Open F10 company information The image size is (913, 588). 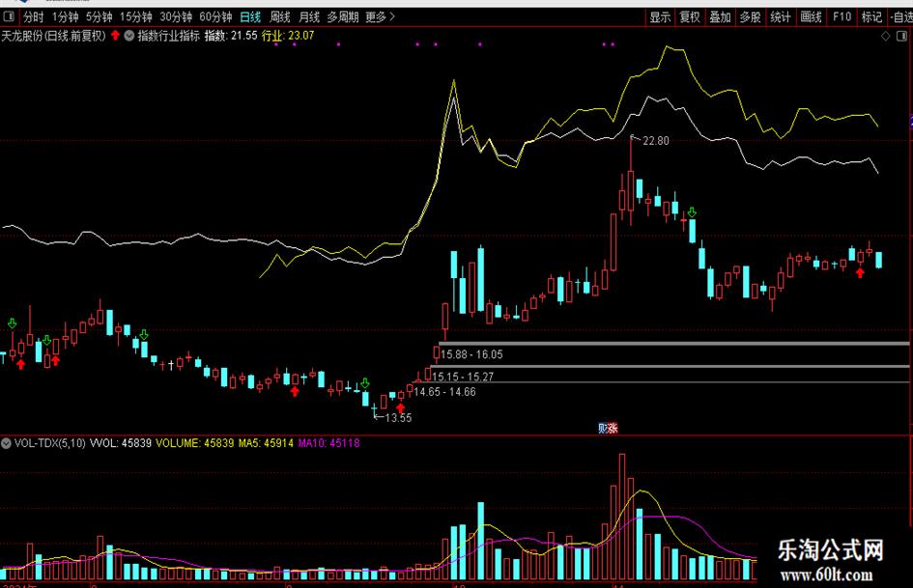coord(842,17)
